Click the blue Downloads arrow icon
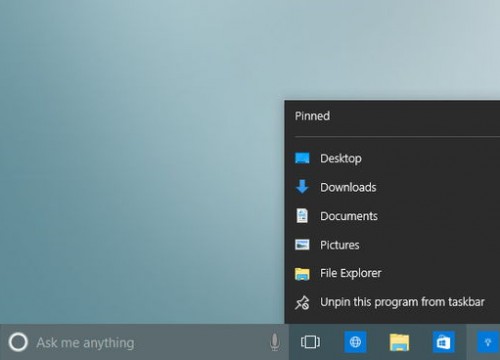This screenshot has width=500, height=360. (302, 187)
